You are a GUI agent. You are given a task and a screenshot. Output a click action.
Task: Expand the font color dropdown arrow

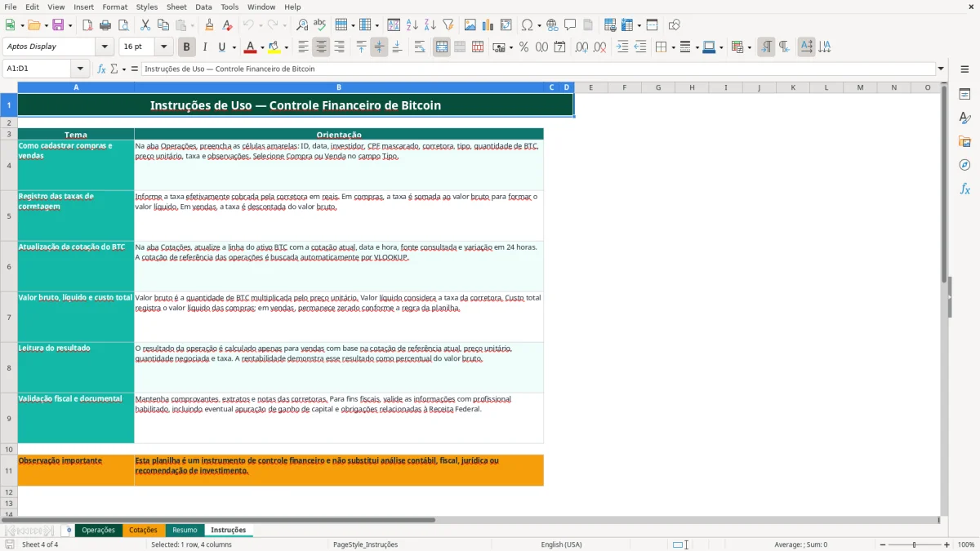(x=263, y=47)
